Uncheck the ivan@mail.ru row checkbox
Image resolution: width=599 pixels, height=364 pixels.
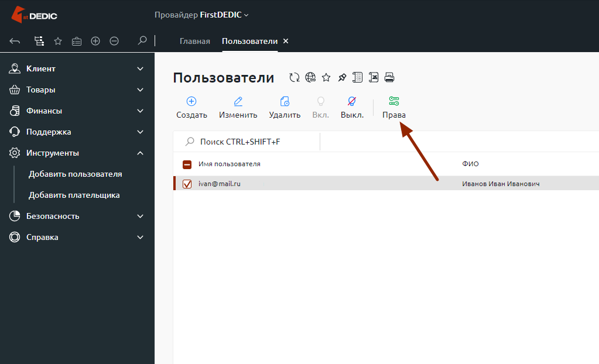tap(187, 184)
